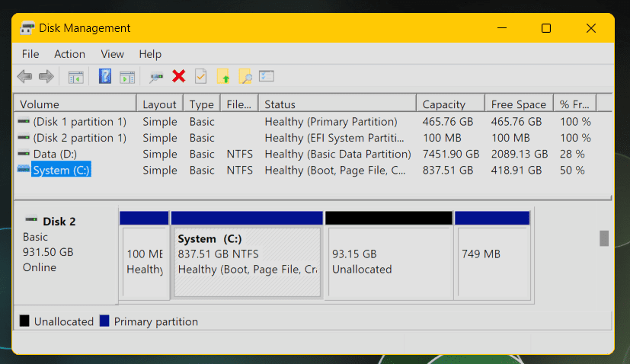Click the Disk 2 Basic 931.50 GB header
The image size is (630, 364).
66,254
